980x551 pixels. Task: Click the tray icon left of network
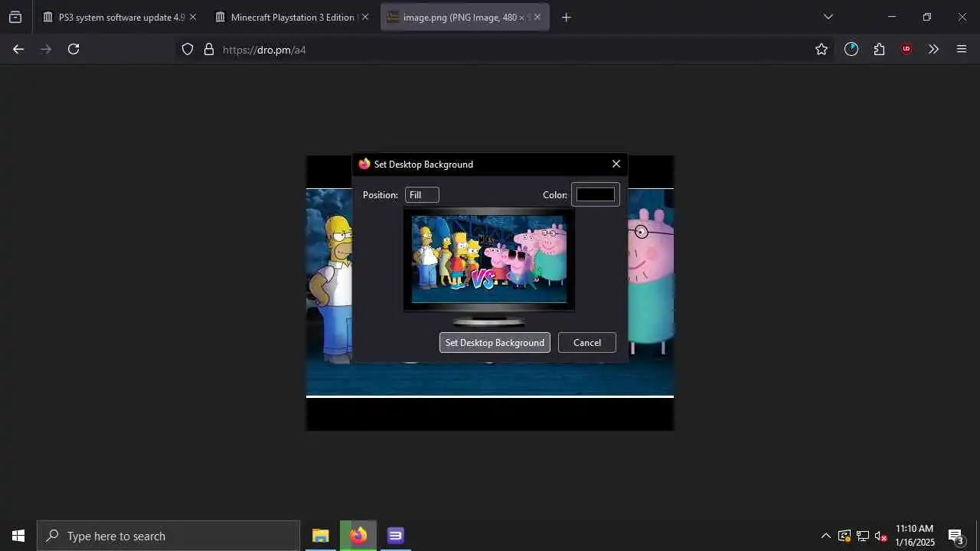click(844, 536)
